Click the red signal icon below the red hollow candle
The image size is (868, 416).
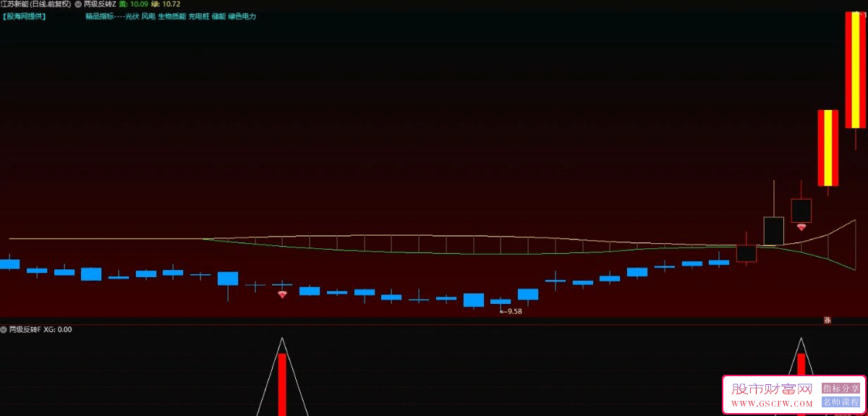[x=801, y=227]
